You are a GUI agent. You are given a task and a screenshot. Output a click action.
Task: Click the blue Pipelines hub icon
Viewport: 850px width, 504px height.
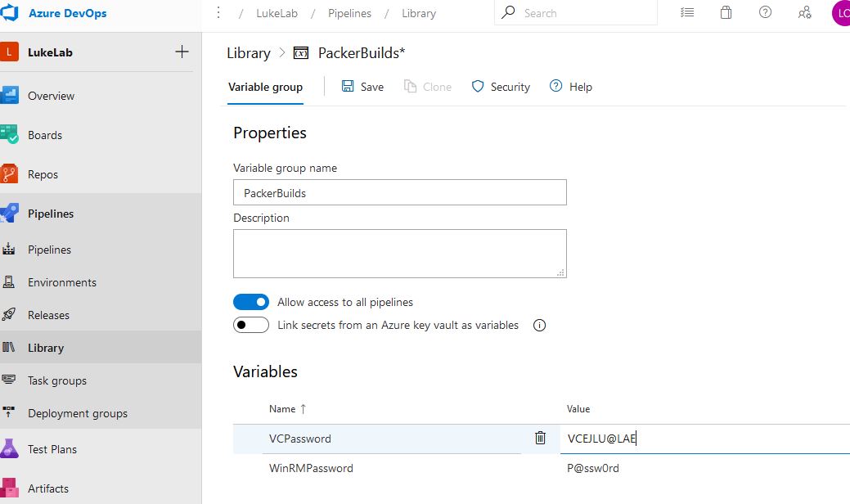[9, 213]
